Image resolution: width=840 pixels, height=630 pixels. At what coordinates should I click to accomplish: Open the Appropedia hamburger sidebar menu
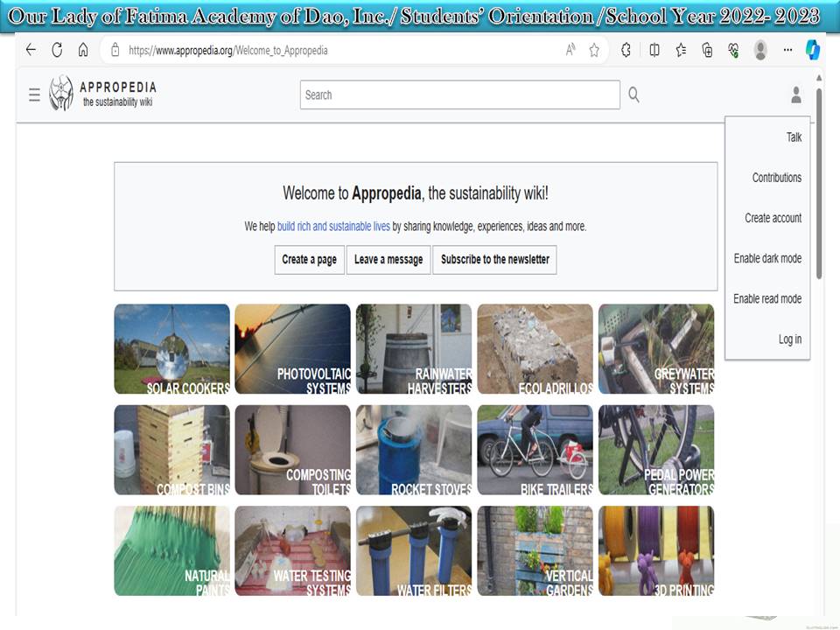[x=34, y=94]
